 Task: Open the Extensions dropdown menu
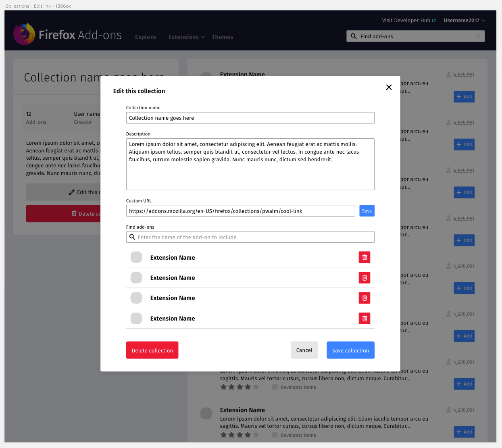[183, 37]
